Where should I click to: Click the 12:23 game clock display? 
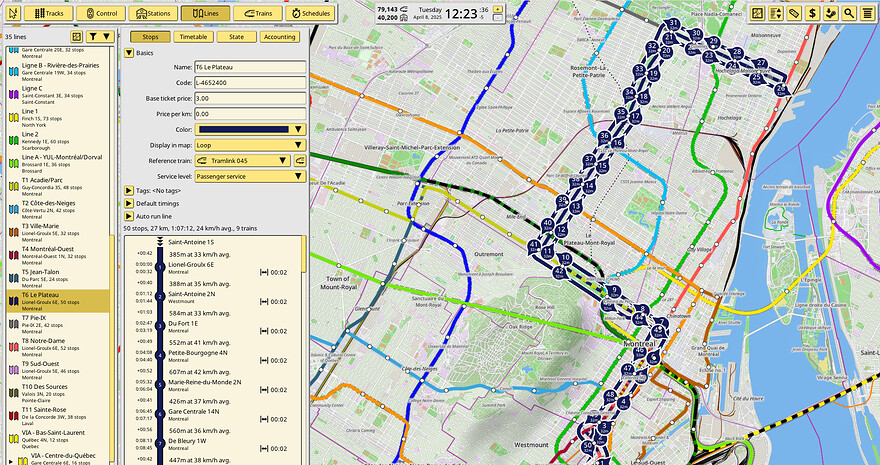(461, 13)
